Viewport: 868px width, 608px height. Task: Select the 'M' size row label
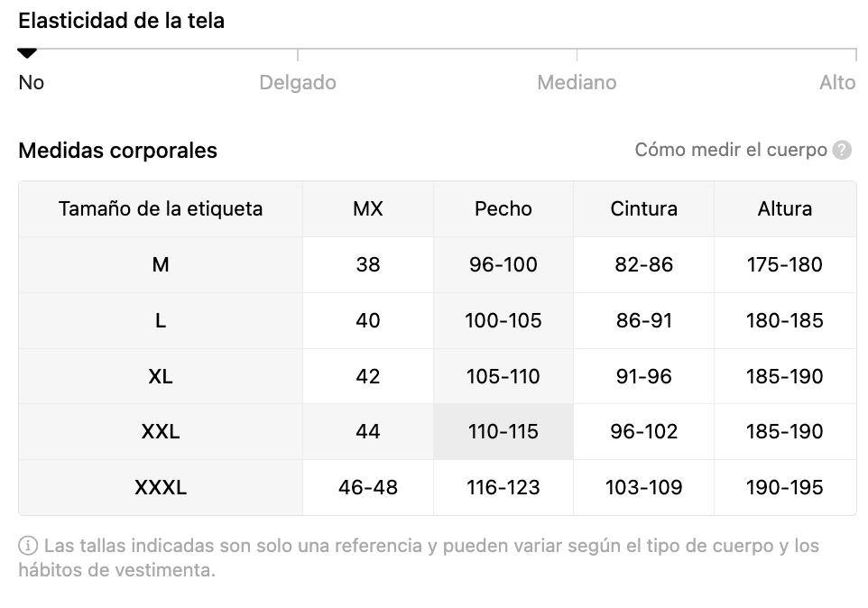point(161,264)
